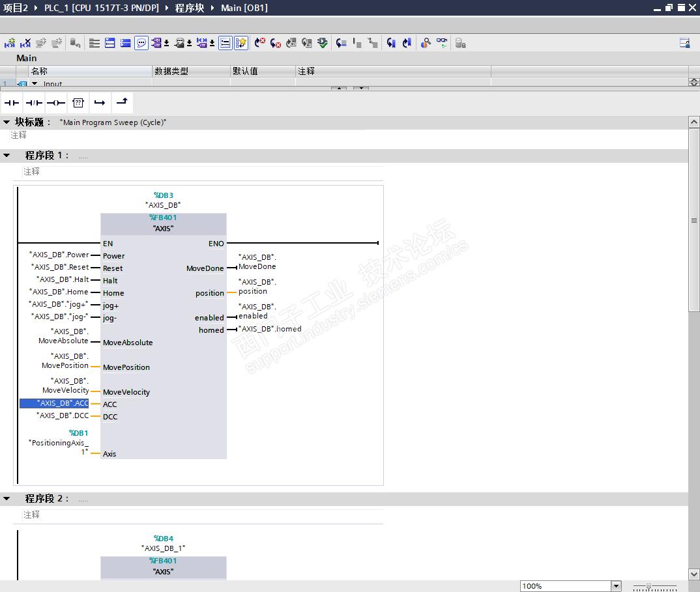The width and height of the screenshot is (700, 592).
Task: Select the "AXIS_DB".Halt input operand
Action: coord(63,279)
